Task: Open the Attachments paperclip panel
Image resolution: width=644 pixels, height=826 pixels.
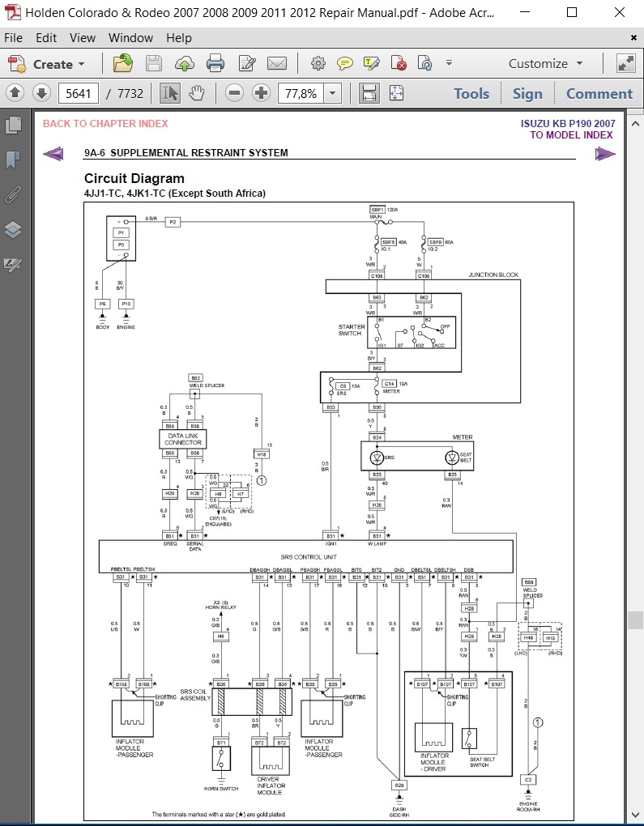Action: click(12, 194)
